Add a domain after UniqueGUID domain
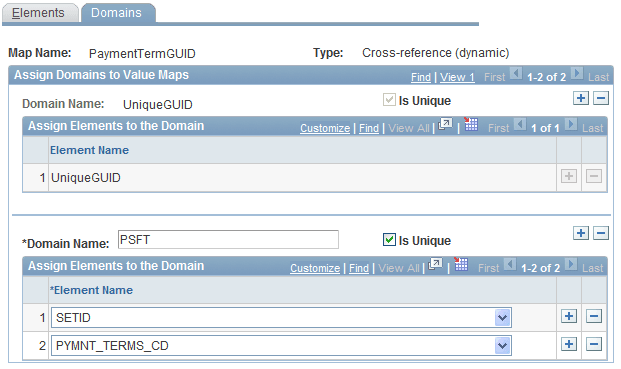The height and width of the screenshot is (369, 621). point(581,98)
